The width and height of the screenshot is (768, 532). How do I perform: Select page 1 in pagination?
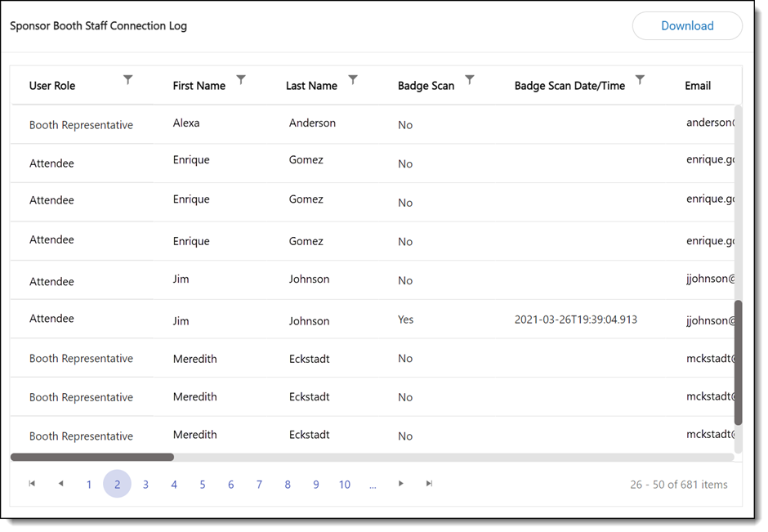point(89,485)
